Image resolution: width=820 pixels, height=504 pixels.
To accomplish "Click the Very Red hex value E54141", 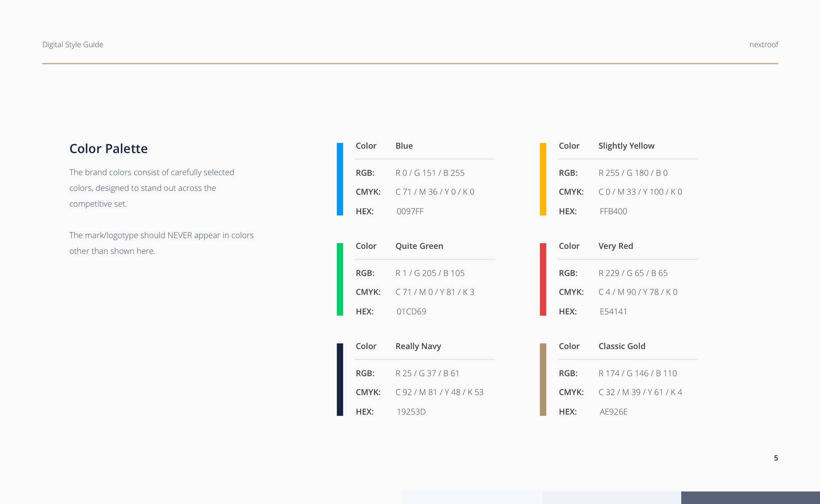I will pos(613,311).
